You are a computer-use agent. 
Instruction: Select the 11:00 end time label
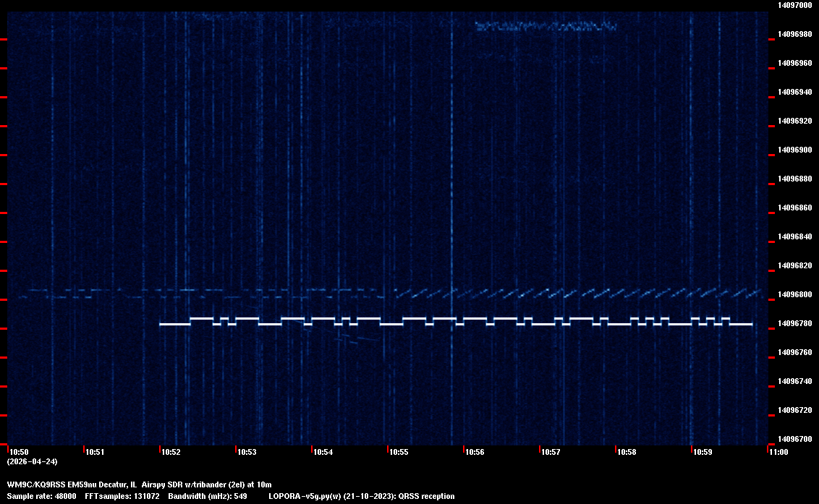tap(778, 452)
